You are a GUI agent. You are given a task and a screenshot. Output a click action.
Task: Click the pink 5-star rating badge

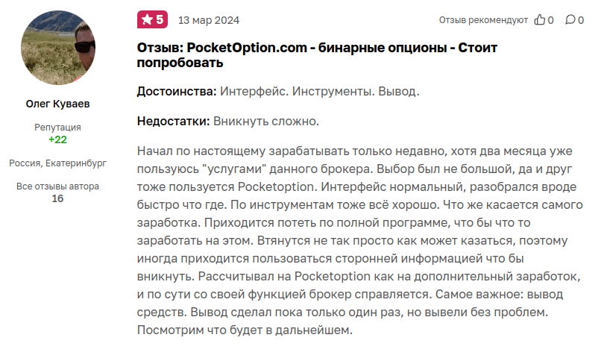point(153,19)
